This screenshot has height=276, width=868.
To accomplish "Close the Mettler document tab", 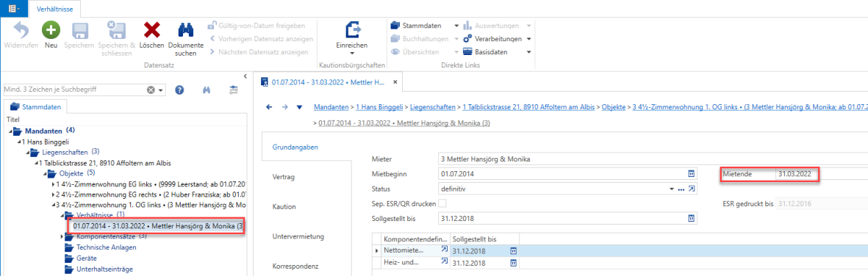I will (x=395, y=82).
